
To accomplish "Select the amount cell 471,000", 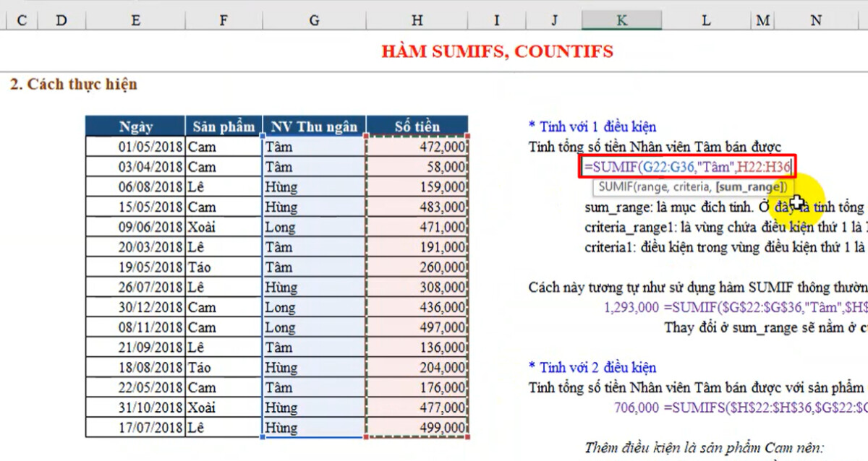I will [417, 227].
